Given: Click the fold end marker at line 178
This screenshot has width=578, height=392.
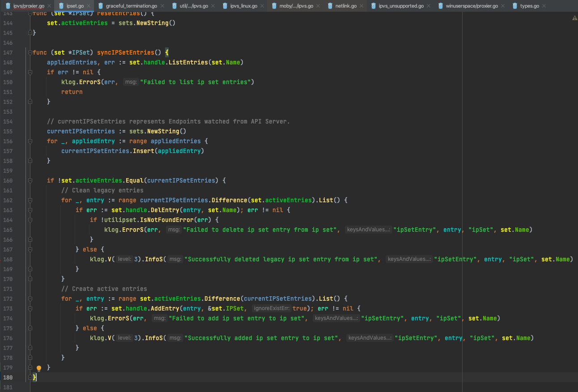Looking at the screenshot, I should 30,358.
